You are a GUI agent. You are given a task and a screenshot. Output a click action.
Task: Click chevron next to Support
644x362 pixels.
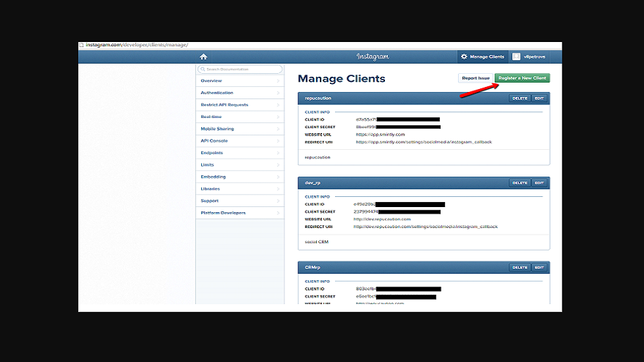[x=278, y=201]
